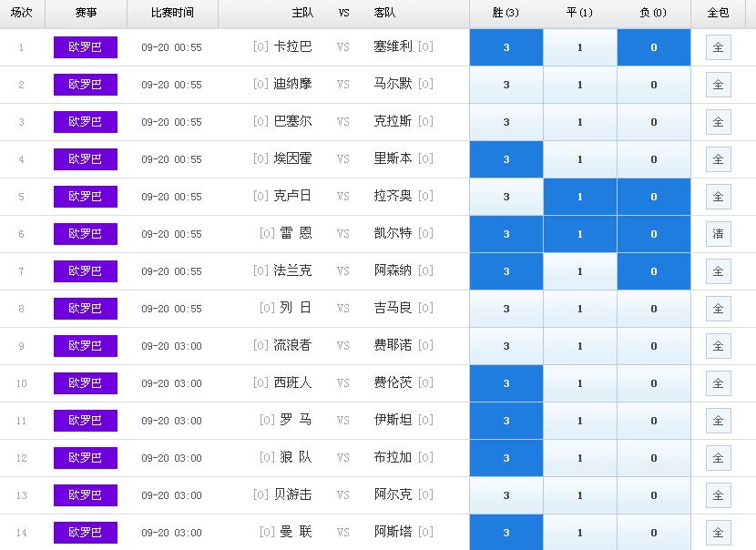Click away team 布拉加

393,457
